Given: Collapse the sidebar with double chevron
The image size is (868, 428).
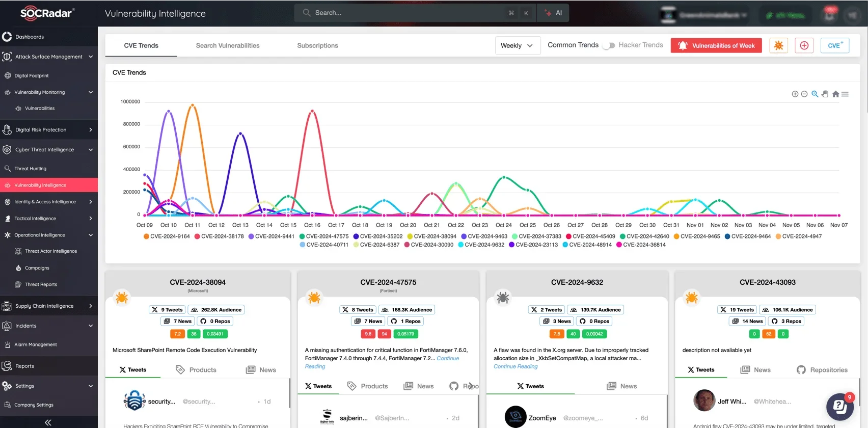Looking at the screenshot, I should [48, 422].
